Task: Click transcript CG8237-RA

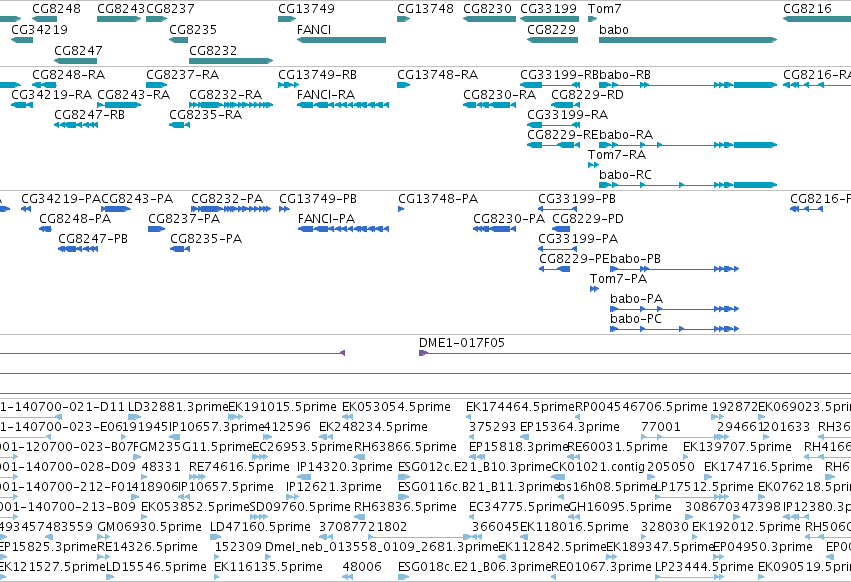Action: 156,85
